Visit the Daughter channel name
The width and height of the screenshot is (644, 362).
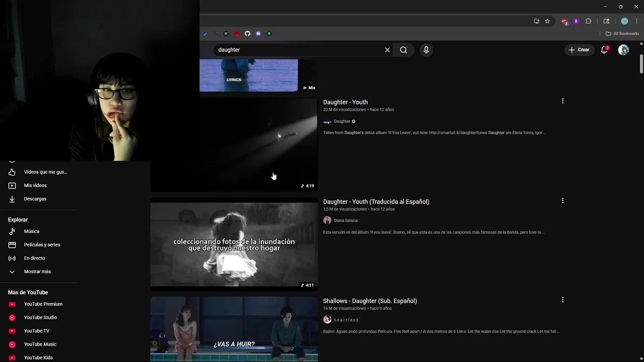tap(342, 121)
